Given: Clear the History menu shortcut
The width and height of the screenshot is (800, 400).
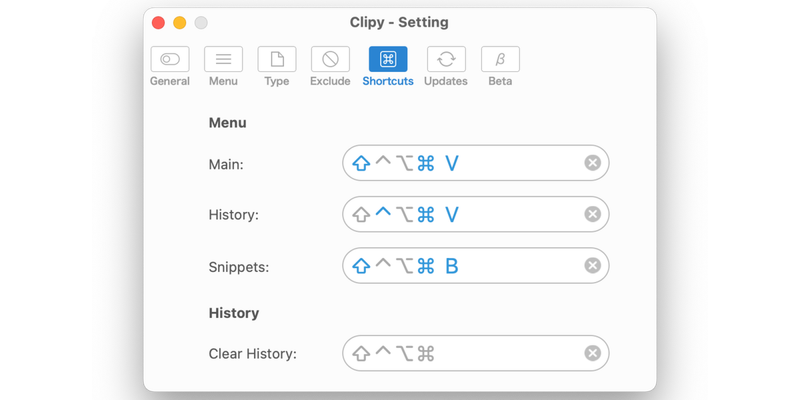Looking at the screenshot, I should click(x=593, y=214).
